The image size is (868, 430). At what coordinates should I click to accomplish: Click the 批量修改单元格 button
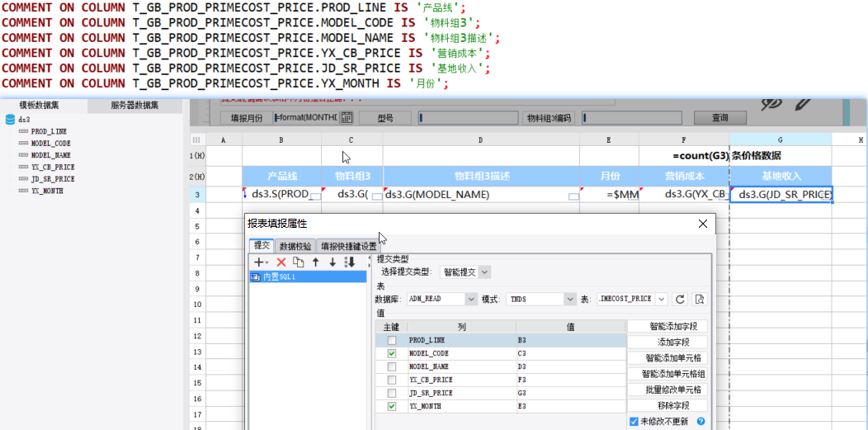coord(667,390)
